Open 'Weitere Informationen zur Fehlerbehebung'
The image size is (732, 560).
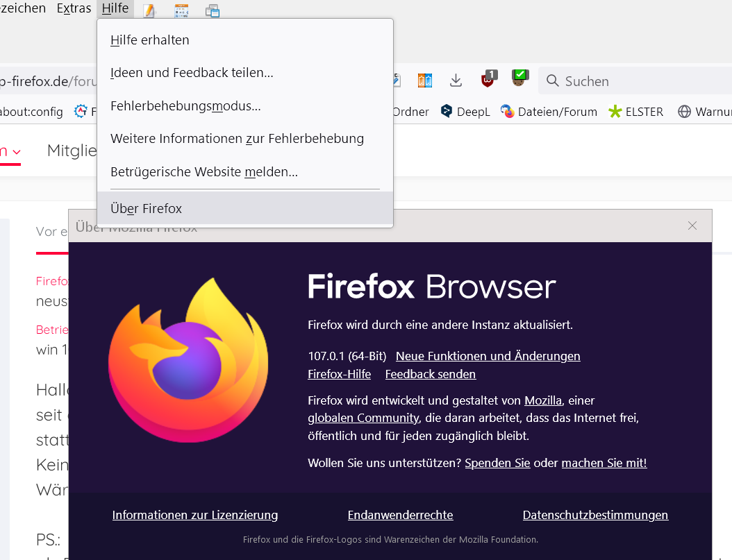tap(245, 139)
